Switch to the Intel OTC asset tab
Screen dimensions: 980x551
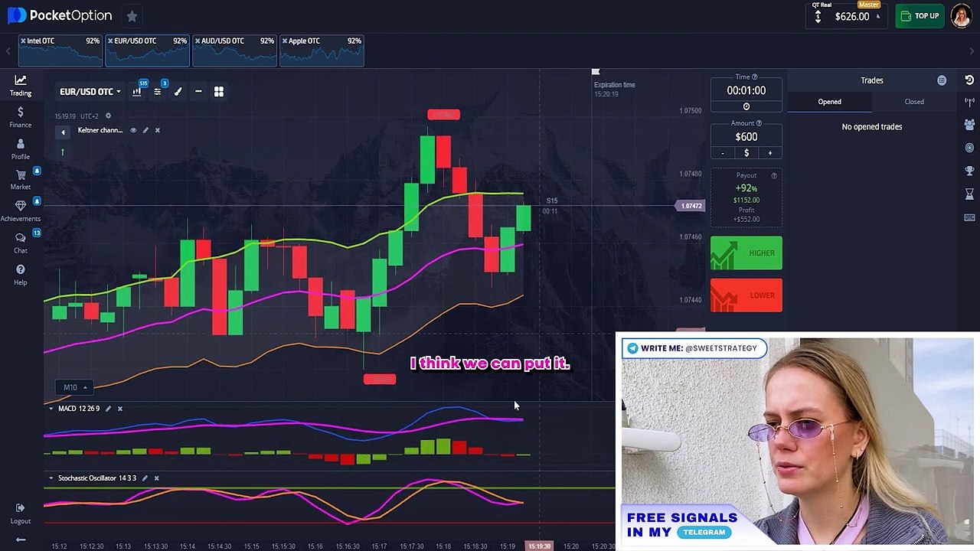60,50
